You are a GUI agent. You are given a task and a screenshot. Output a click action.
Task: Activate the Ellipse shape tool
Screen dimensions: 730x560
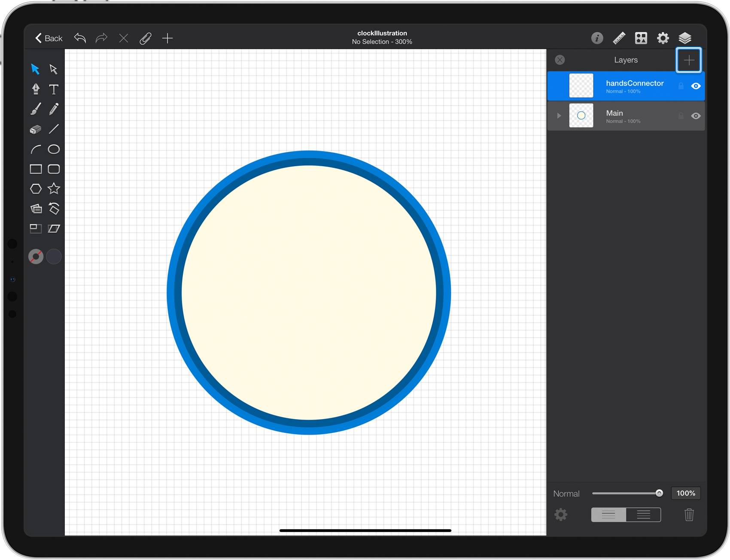point(54,149)
